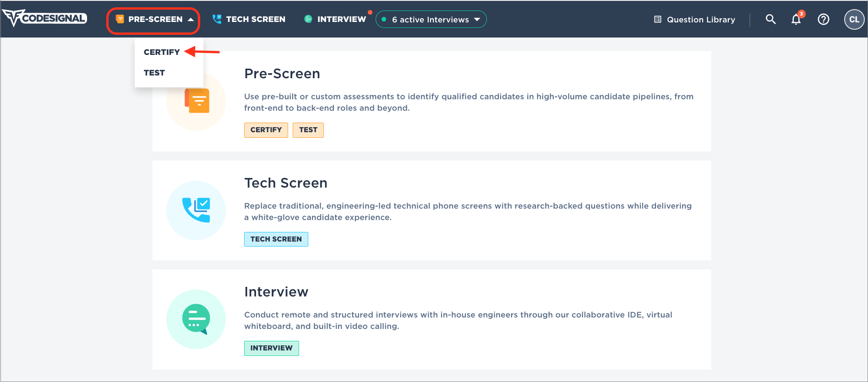
Task: Click the INTERVIEW tag button
Action: (x=272, y=348)
